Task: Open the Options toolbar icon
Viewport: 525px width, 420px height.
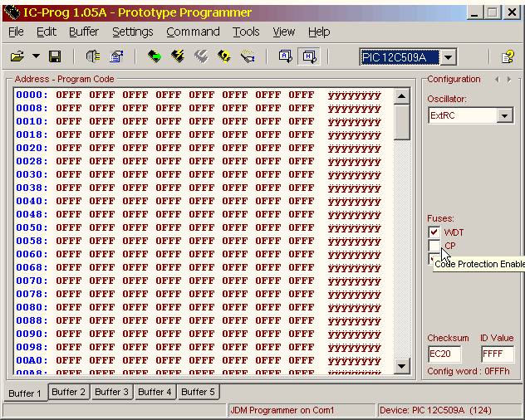Action: 116,56
